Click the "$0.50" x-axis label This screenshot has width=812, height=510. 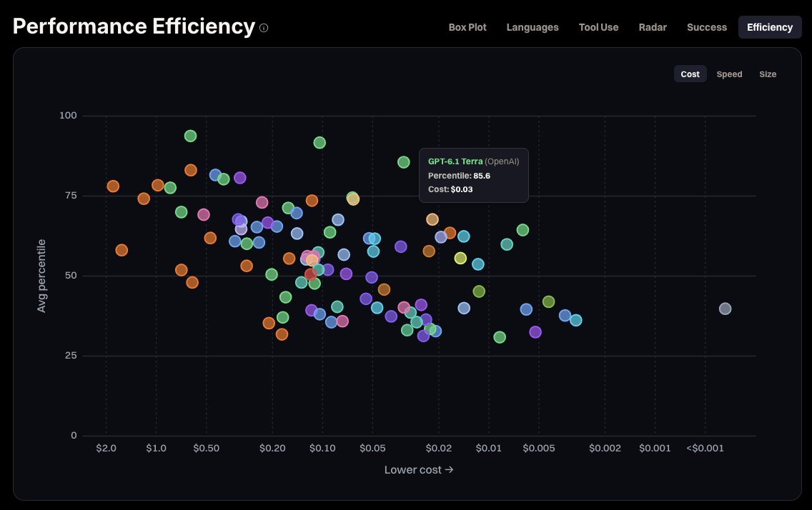coord(206,448)
